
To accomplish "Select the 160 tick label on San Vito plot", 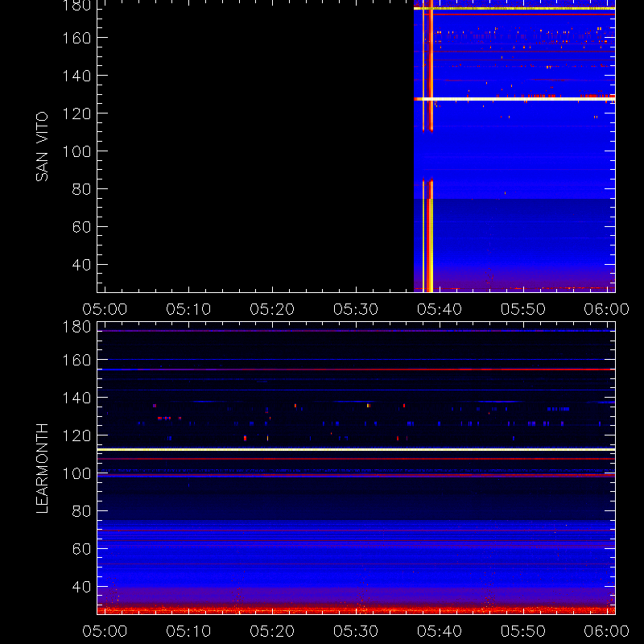I will pos(76,38).
